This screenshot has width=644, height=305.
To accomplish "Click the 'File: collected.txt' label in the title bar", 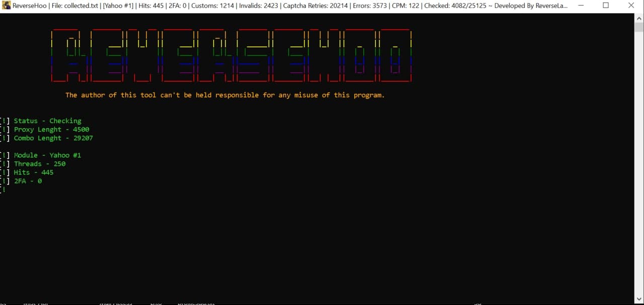I will 75,6.
